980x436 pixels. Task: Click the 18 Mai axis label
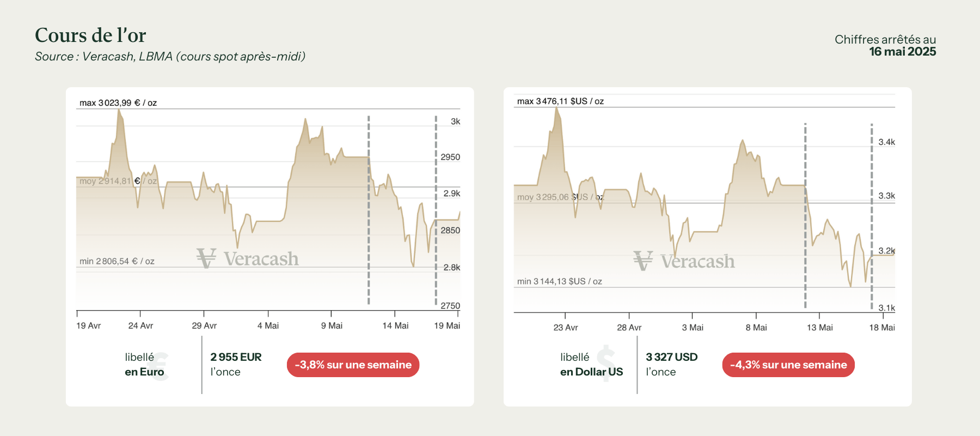[882, 328]
